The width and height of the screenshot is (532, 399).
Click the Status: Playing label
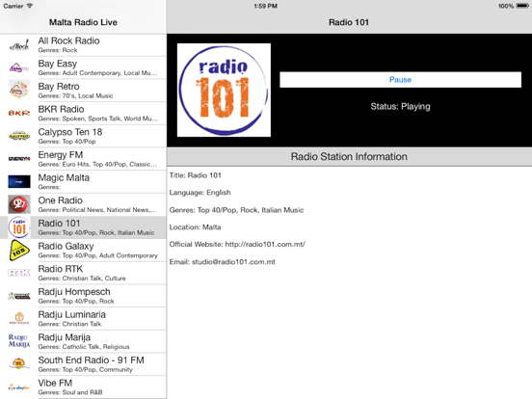pyautogui.click(x=400, y=107)
